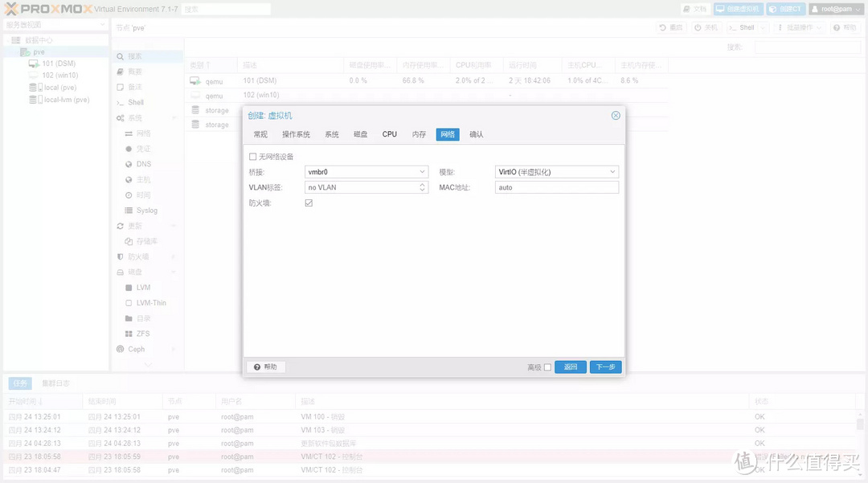Click the Proxmox logo in header

[x=48, y=9]
